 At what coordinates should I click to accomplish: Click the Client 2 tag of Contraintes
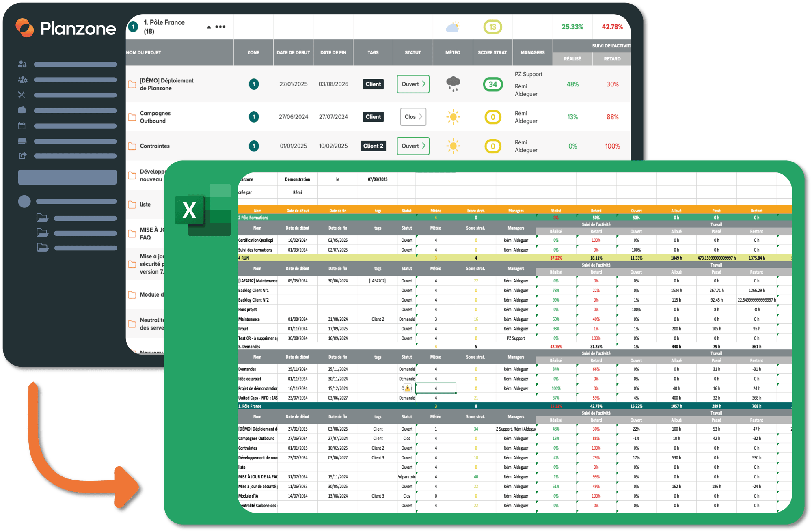(x=373, y=146)
